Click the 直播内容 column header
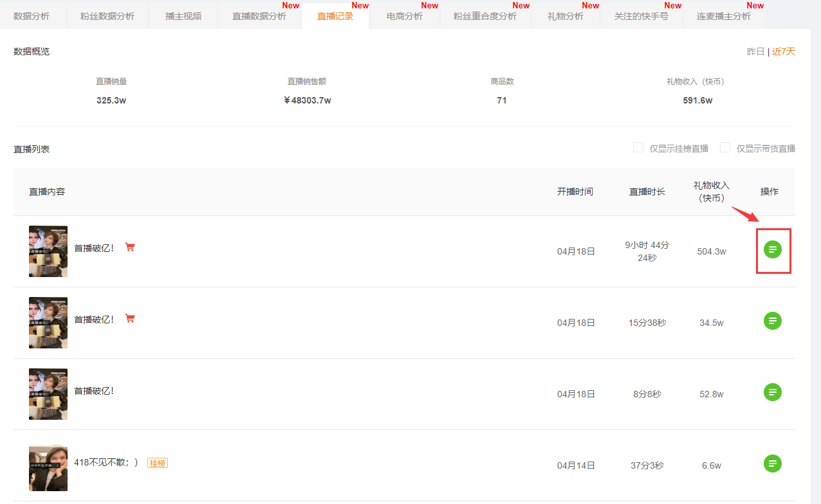The image size is (821, 504). 47,192
